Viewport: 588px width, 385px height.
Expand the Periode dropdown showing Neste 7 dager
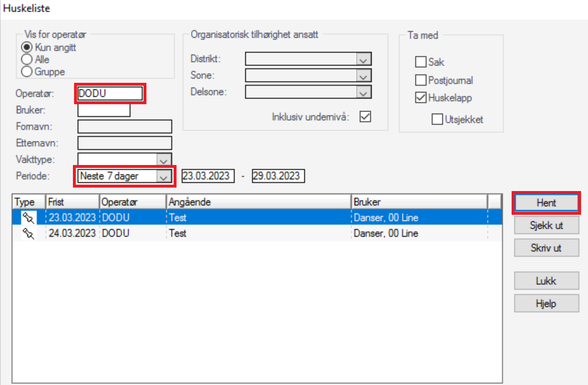point(164,176)
